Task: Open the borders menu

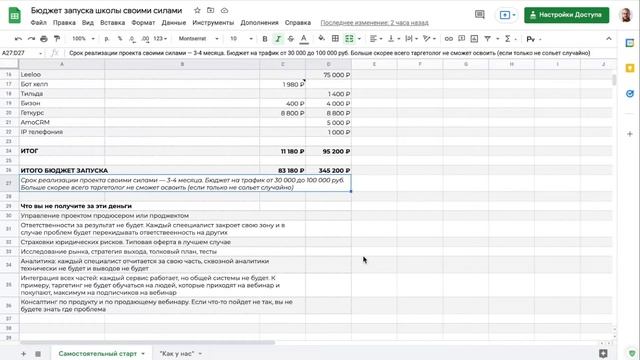Action: [x=335, y=39]
